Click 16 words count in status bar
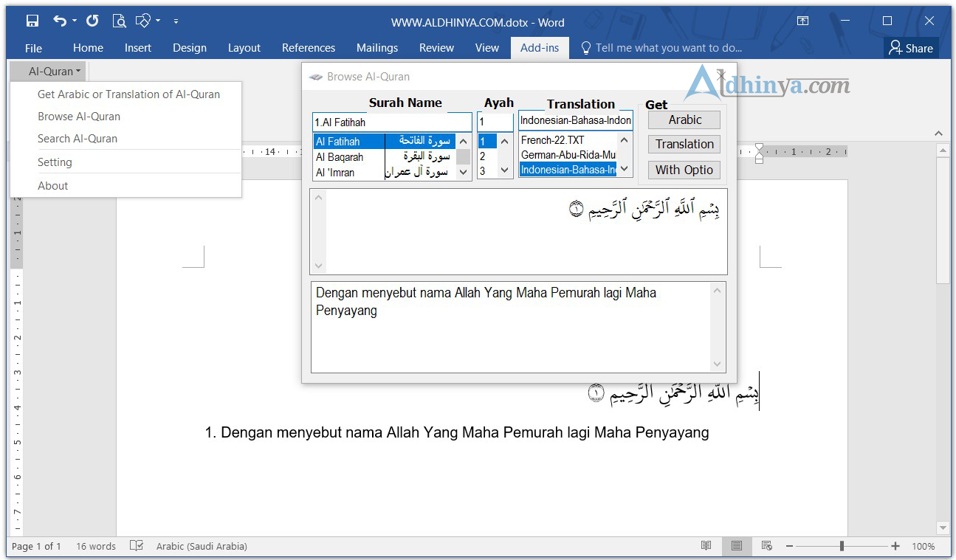This screenshot has width=956, height=560. pyautogui.click(x=96, y=547)
